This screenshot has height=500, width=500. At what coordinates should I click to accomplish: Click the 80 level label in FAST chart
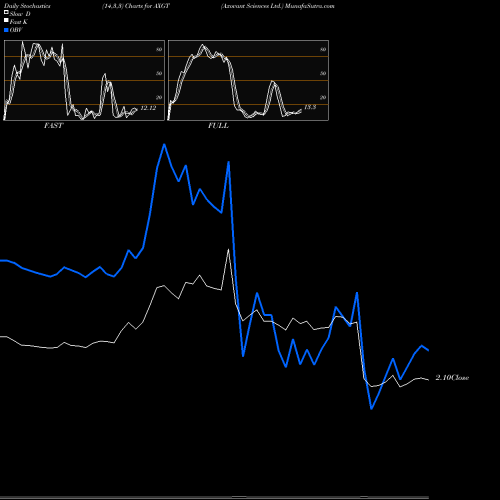point(159,49)
